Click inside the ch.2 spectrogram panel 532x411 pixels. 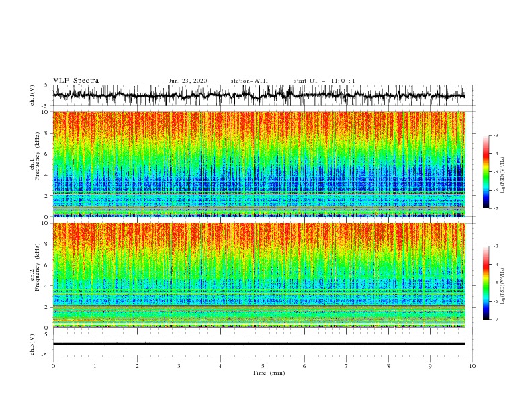tap(259, 275)
